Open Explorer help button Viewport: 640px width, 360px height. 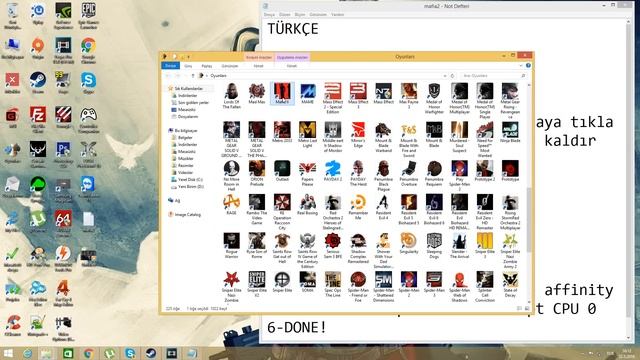click(528, 66)
